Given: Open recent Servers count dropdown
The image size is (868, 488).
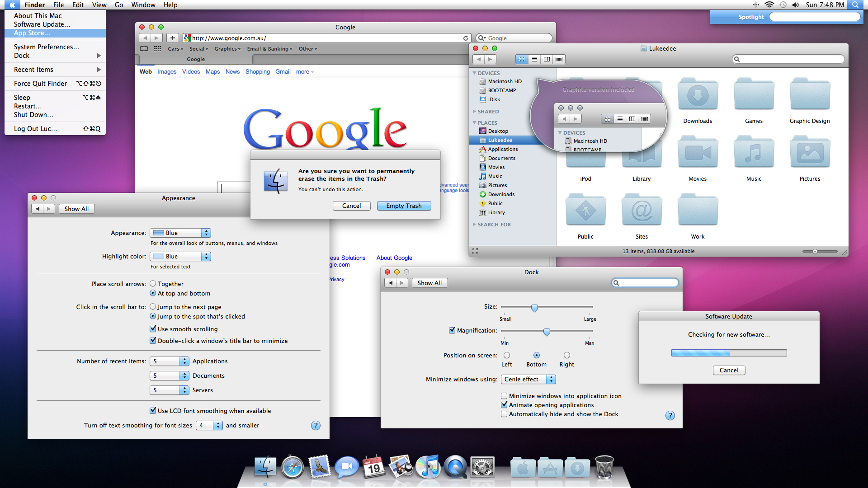Looking at the screenshot, I should (x=169, y=390).
